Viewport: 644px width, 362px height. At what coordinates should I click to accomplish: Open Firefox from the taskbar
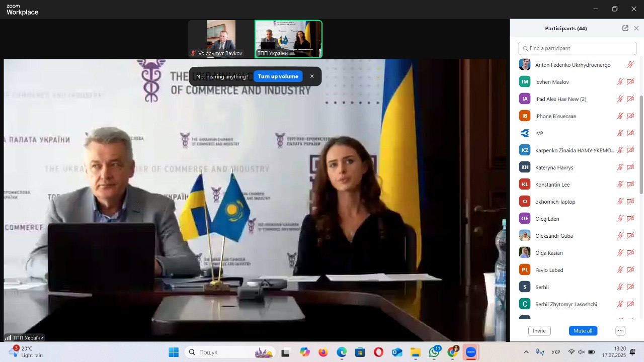(323, 352)
